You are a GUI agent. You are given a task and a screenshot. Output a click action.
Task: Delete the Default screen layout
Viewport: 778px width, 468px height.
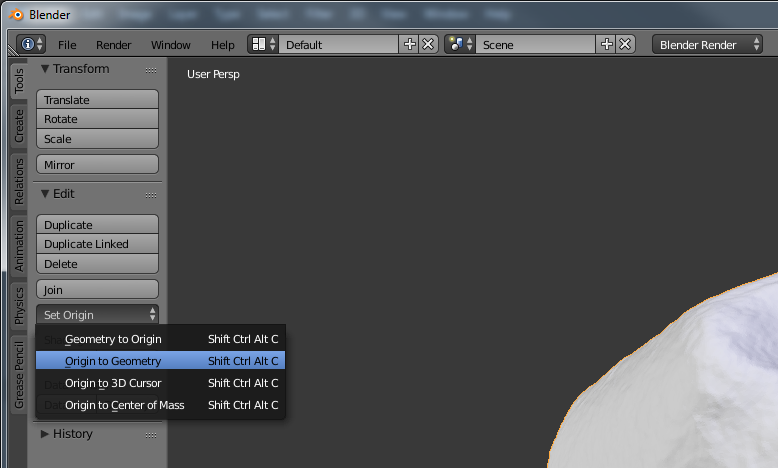pyautogui.click(x=428, y=45)
